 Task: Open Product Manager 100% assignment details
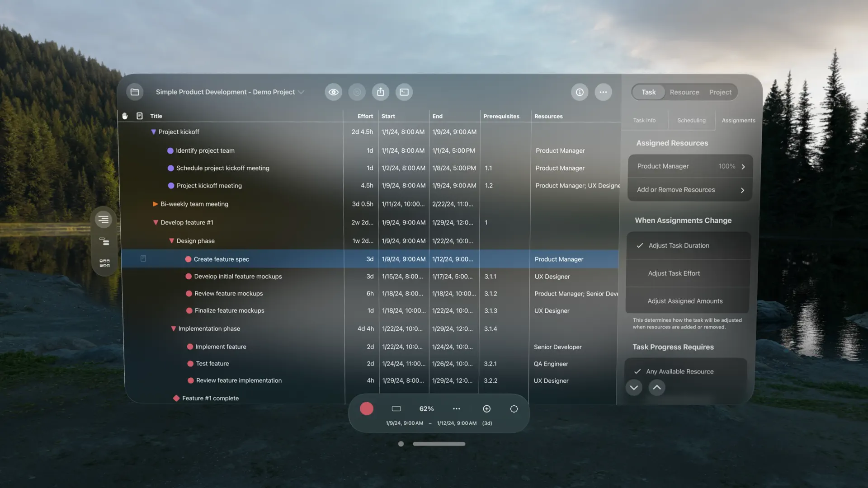point(689,166)
